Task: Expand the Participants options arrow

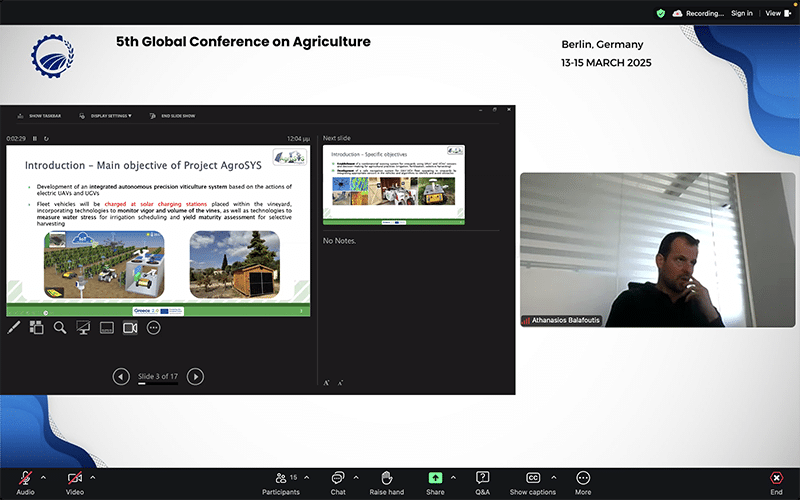Action: click(307, 478)
